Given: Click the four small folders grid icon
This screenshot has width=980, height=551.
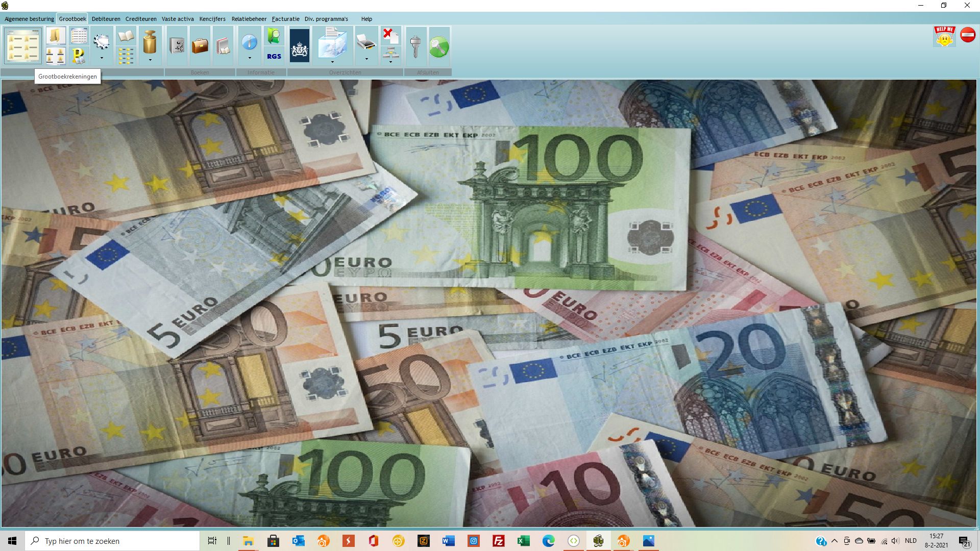Looking at the screenshot, I should [56, 56].
